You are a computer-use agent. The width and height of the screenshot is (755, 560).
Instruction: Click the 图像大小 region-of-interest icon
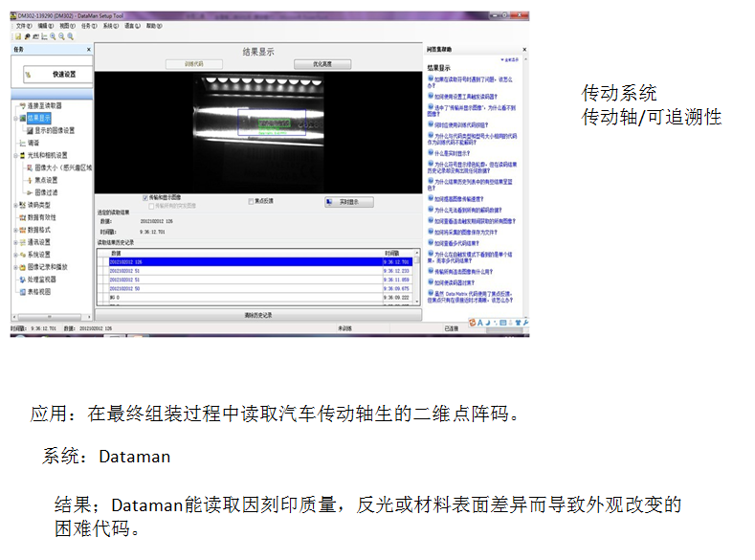pyautogui.click(x=30, y=168)
